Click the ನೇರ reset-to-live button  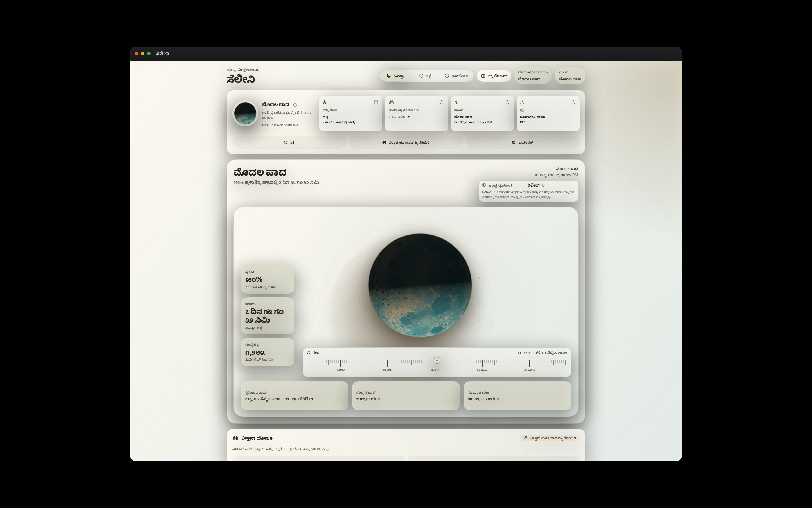313,352
